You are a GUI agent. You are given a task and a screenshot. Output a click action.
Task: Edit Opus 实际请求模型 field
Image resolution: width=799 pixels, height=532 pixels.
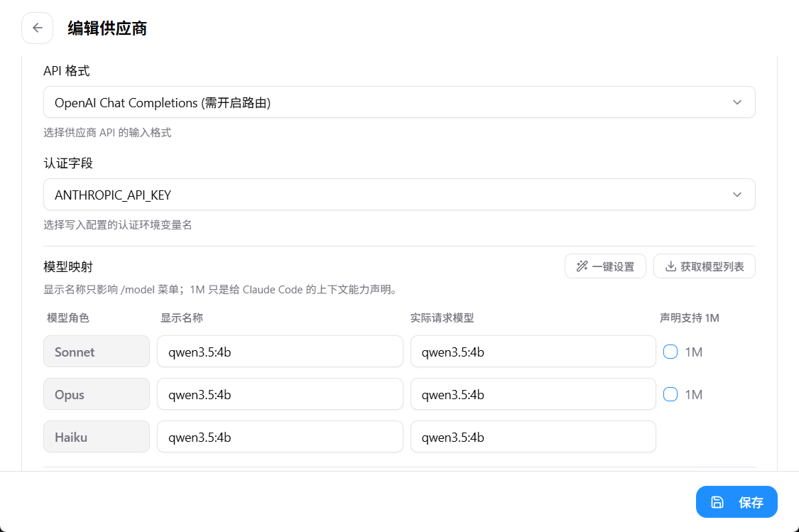[533, 394]
